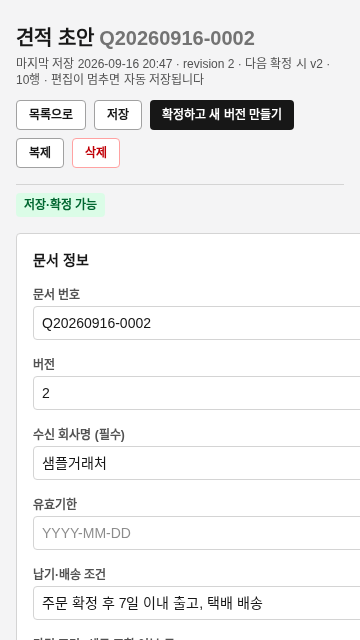The width and height of the screenshot is (360, 640).
Task: Click the 버전 field showing 2
Action: tap(197, 393)
